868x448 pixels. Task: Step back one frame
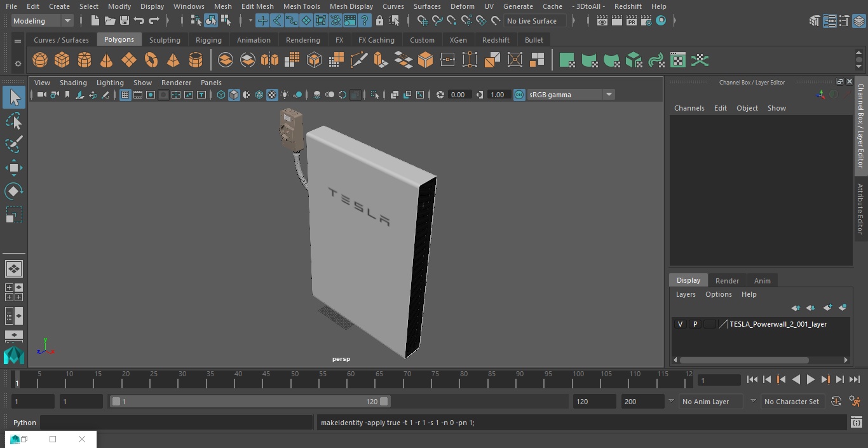(766, 379)
